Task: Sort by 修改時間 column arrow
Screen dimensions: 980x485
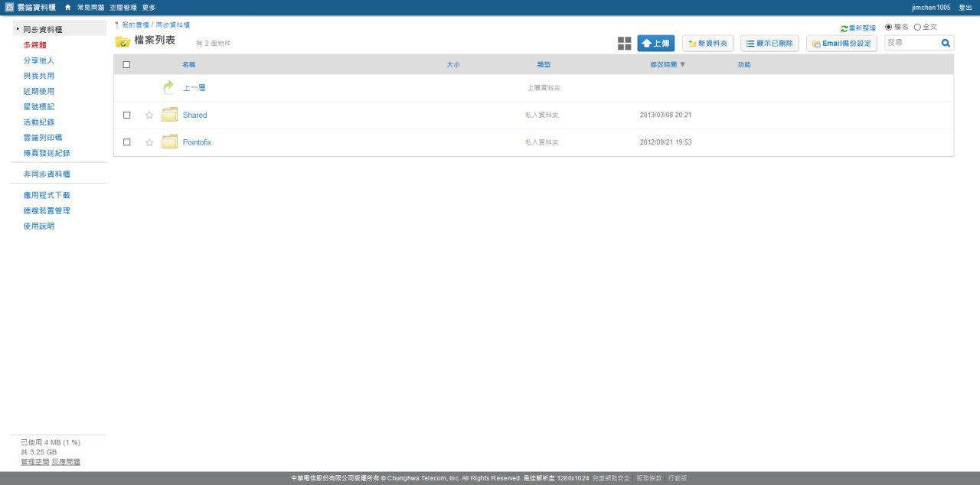Action: 682,65
